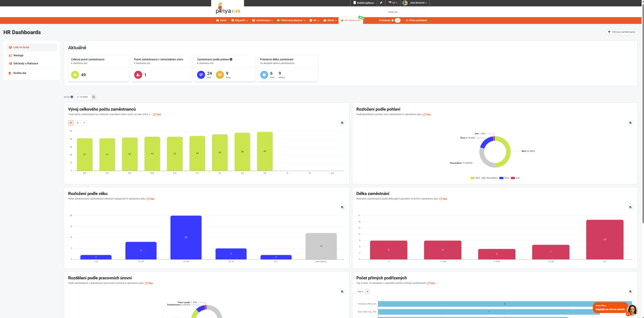This screenshot has width=644, height=318.
Task: Click the yellow Žena gender icon
Action: click(220, 75)
